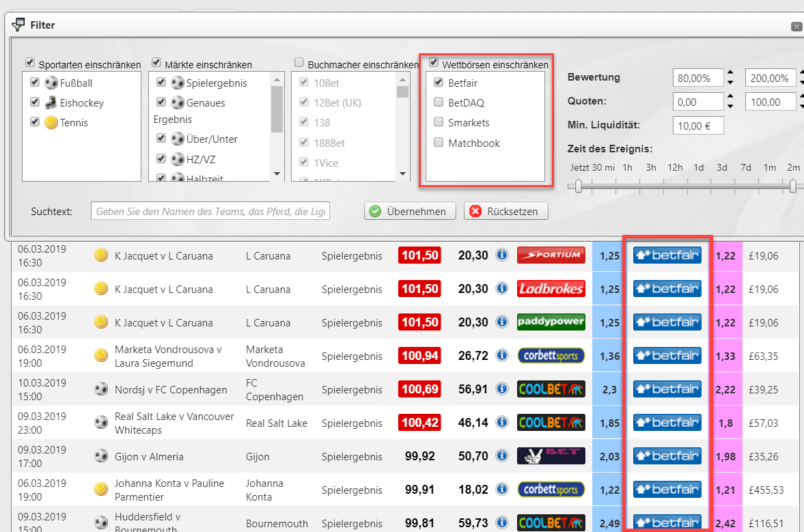
Task: Click the info icon in the Real Salt Lake row
Action: click(502, 422)
